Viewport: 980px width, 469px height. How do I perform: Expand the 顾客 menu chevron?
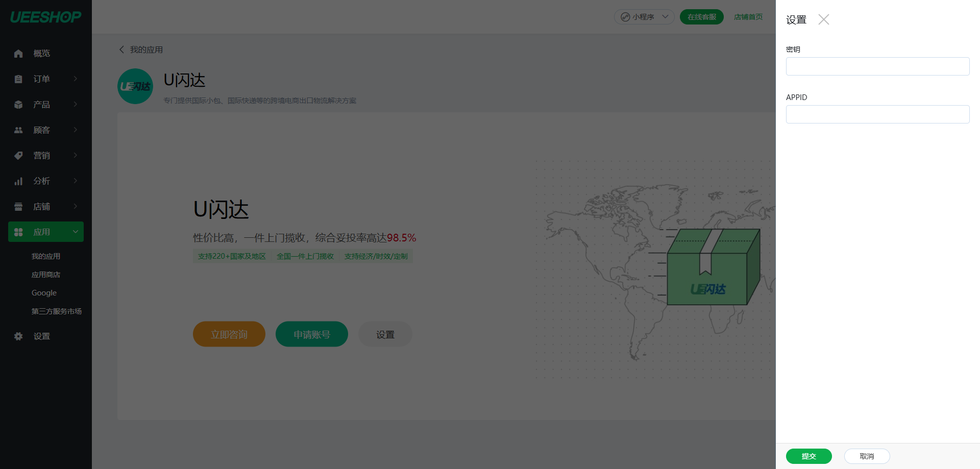click(x=76, y=130)
